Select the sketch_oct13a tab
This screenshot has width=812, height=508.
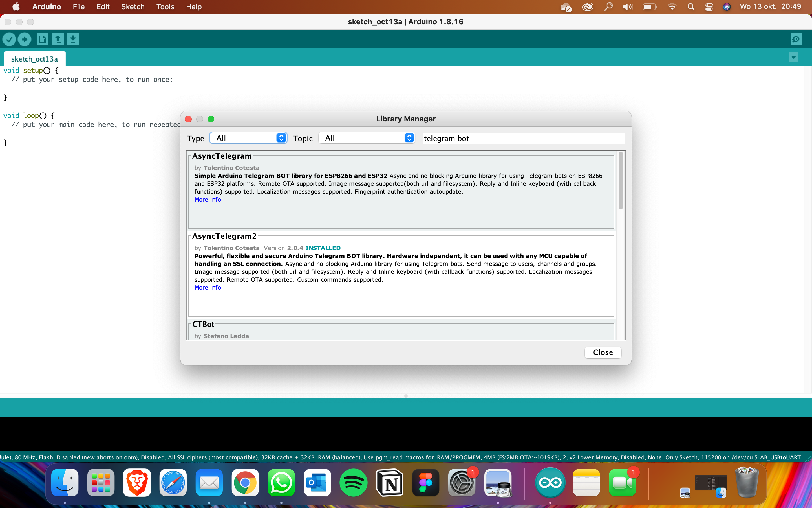35,59
